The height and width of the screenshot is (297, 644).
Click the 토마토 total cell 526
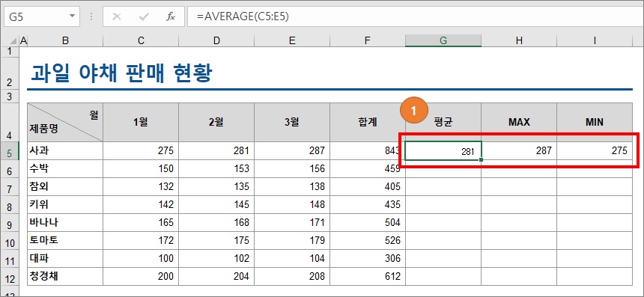(368, 240)
